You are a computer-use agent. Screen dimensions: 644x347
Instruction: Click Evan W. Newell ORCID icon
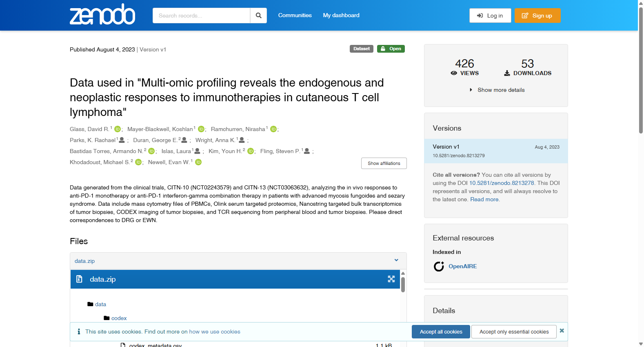198,162
